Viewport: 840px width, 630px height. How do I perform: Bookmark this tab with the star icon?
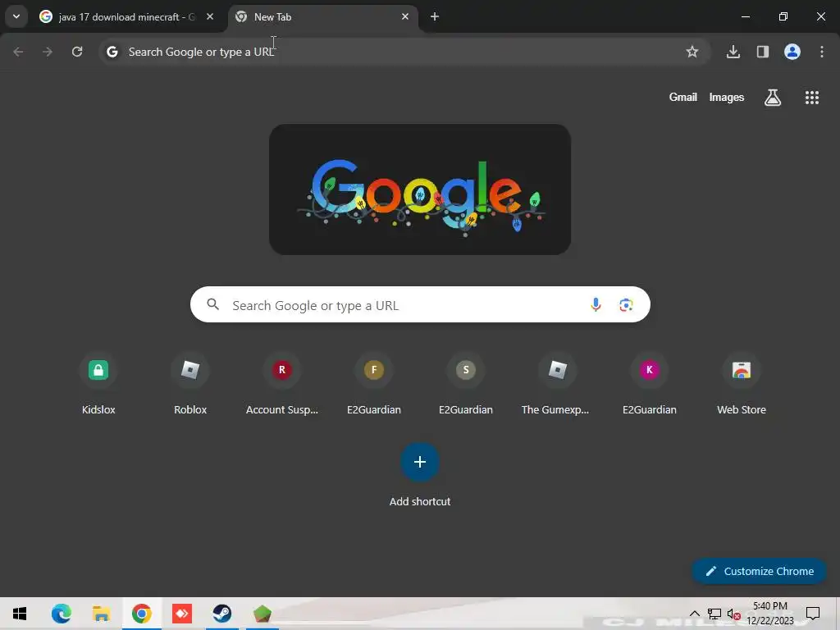click(x=692, y=52)
